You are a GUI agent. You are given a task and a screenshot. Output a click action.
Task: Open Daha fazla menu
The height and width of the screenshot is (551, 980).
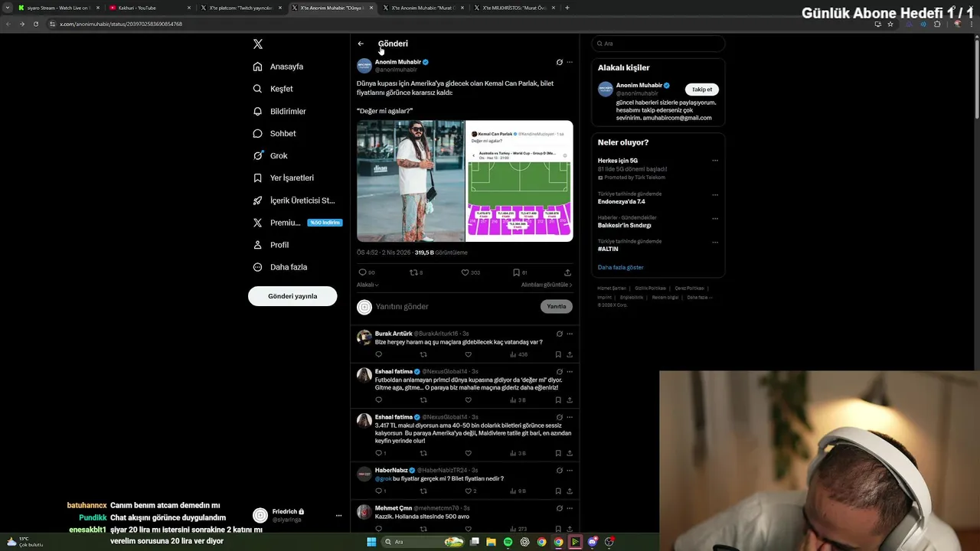coord(280,267)
